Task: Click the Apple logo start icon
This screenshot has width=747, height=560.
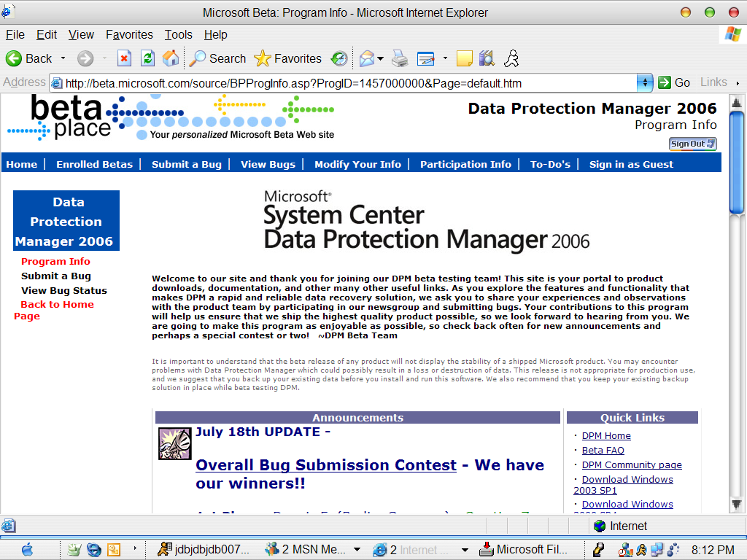Action: (x=27, y=550)
